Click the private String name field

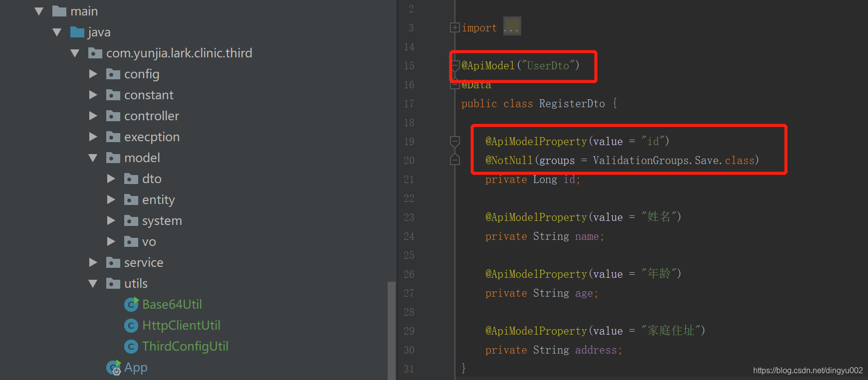[x=545, y=236]
